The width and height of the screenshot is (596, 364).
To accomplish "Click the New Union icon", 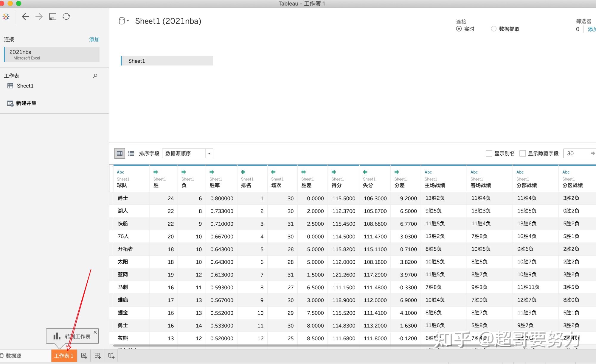I will coord(10,103).
